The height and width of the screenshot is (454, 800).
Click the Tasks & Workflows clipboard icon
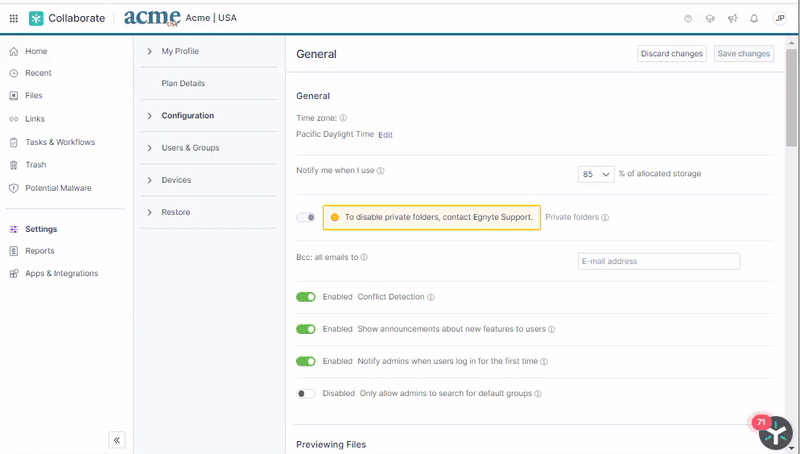click(14, 142)
